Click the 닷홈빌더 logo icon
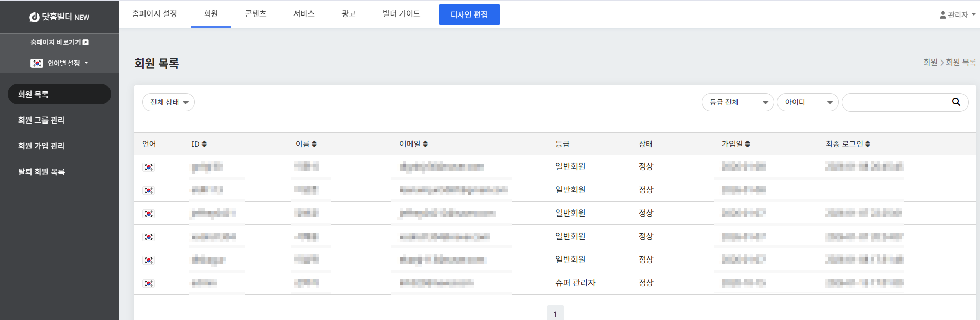980x320 pixels. coord(35,17)
